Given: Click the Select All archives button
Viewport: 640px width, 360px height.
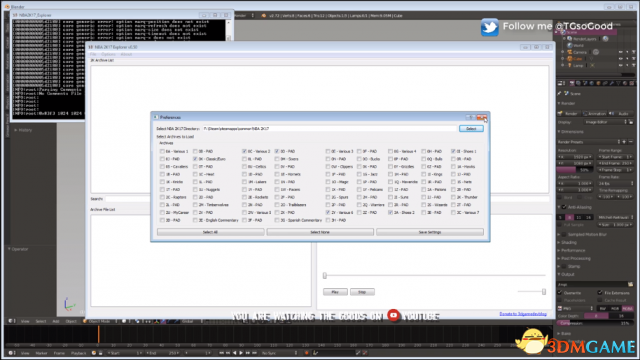Looking at the screenshot, I should (210, 232).
